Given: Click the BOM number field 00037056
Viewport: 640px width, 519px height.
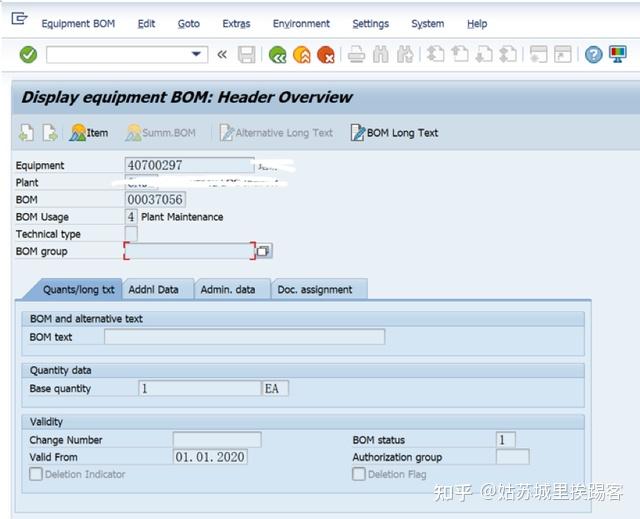Looking at the screenshot, I should (x=155, y=200).
